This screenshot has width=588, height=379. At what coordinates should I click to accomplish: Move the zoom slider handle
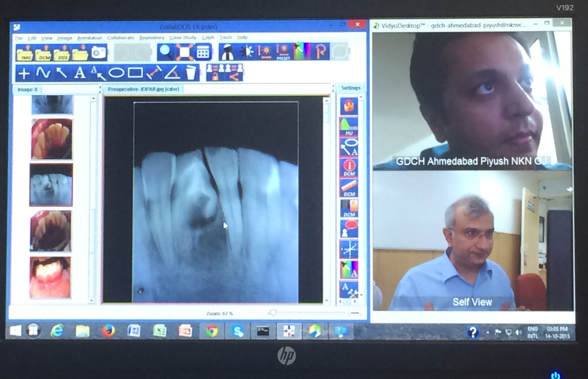pos(273,313)
